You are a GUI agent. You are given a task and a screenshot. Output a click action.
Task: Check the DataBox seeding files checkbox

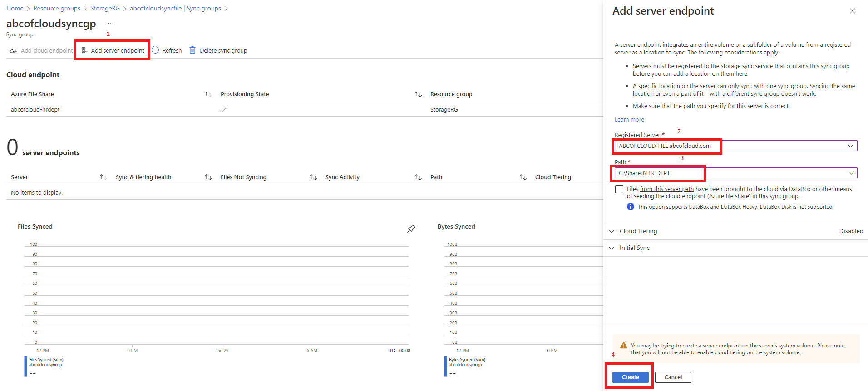pyautogui.click(x=619, y=189)
